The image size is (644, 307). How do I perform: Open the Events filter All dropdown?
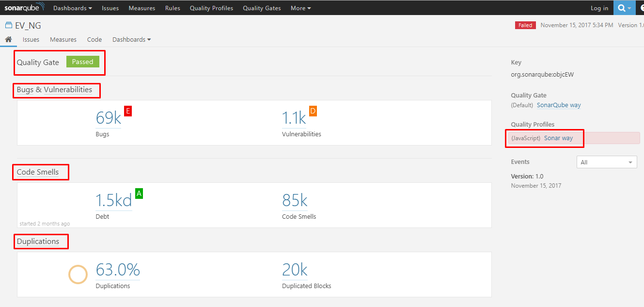[x=607, y=162]
